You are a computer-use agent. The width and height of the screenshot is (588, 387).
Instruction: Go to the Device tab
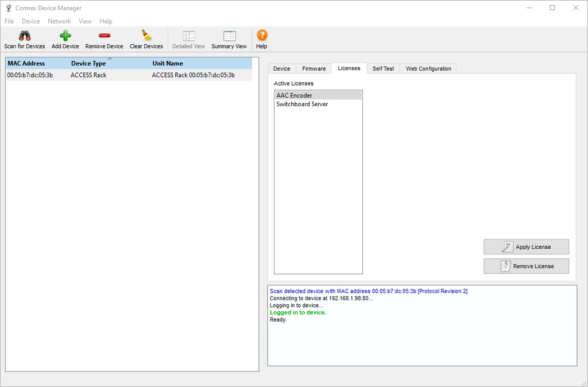click(x=281, y=68)
